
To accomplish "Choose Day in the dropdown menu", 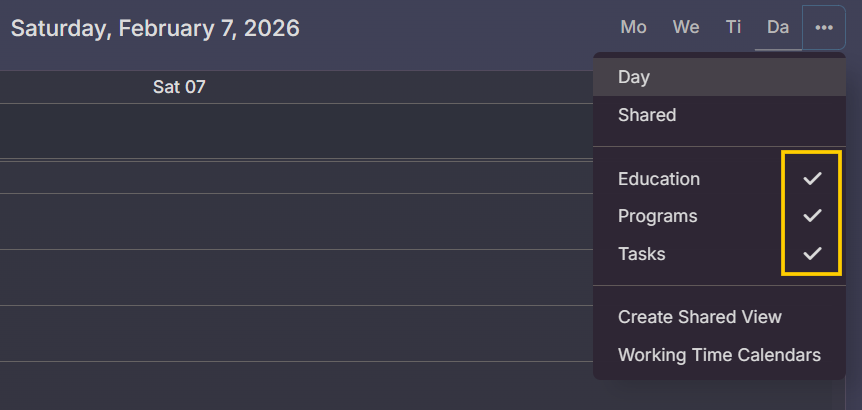I will (x=634, y=77).
